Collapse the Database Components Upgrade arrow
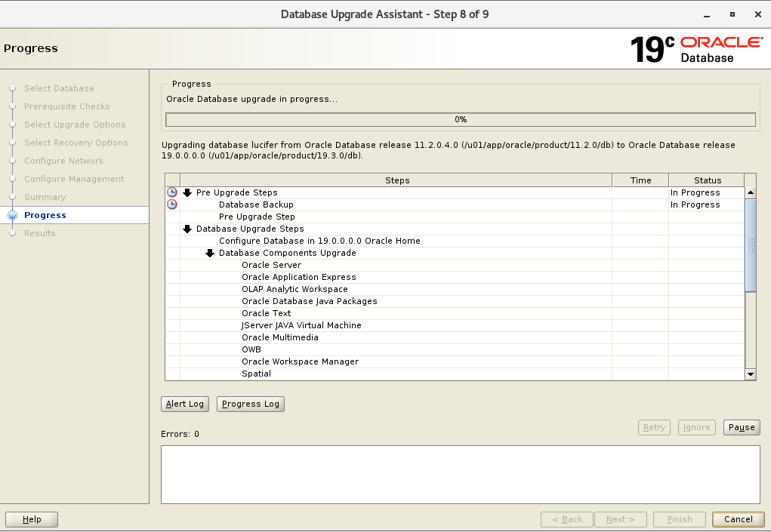771x532 pixels. click(x=210, y=253)
